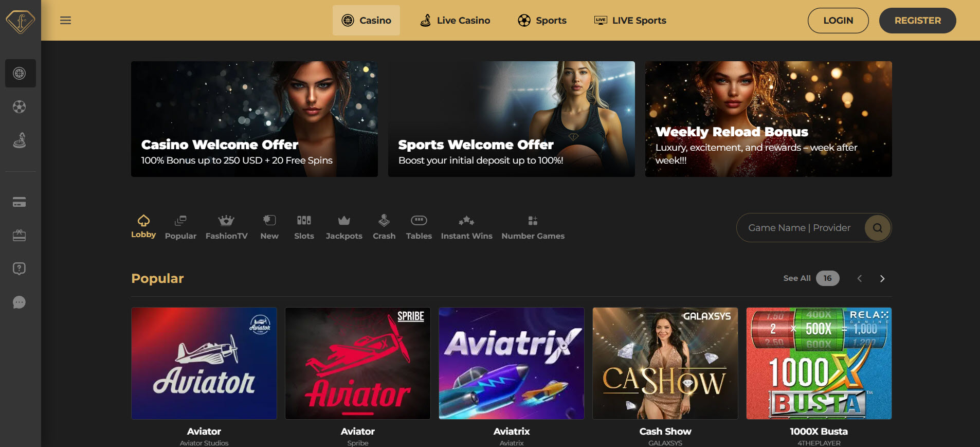Image resolution: width=980 pixels, height=447 pixels.
Task: Select the Popular category
Action: [x=180, y=228]
